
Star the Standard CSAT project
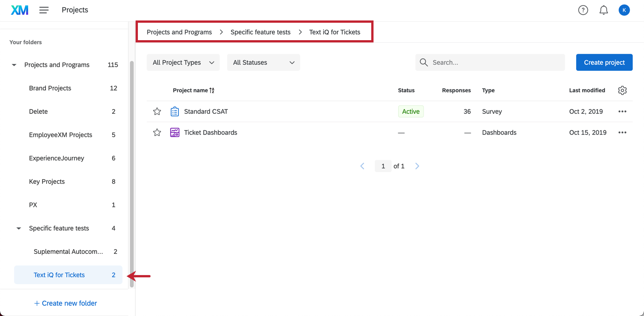(x=157, y=111)
